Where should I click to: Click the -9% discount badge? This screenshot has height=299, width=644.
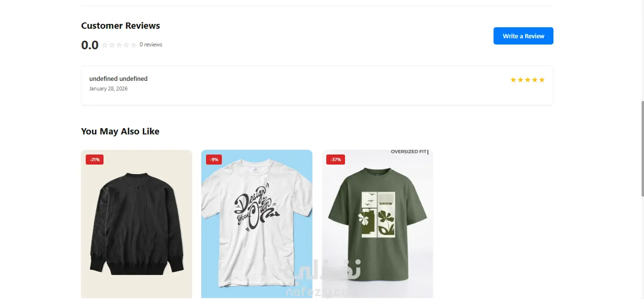pyautogui.click(x=214, y=159)
